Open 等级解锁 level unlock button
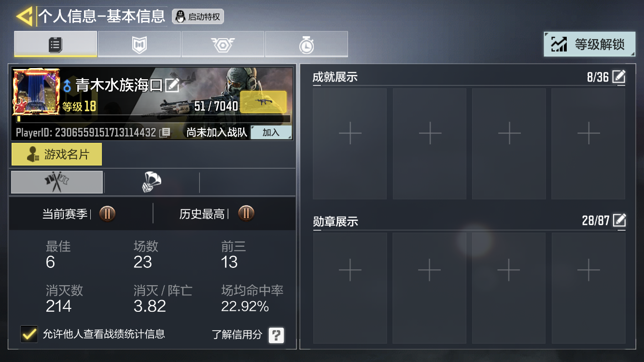 click(589, 44)
